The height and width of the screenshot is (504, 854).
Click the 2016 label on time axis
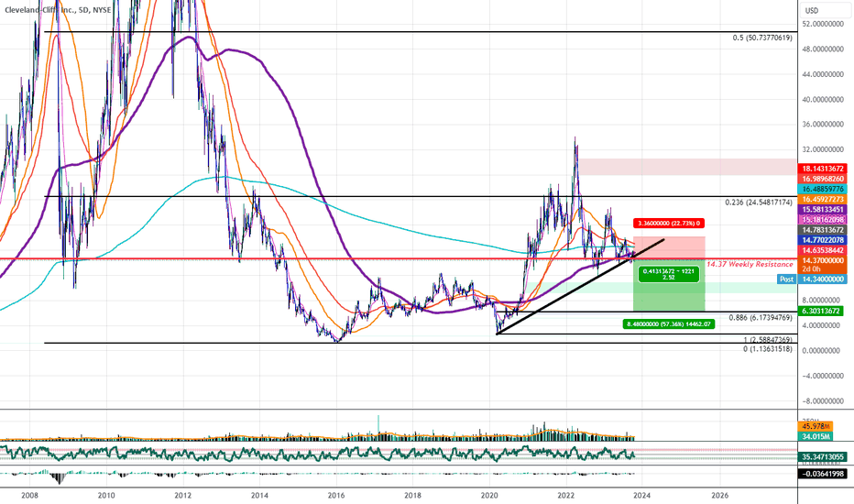pos(336,495)
